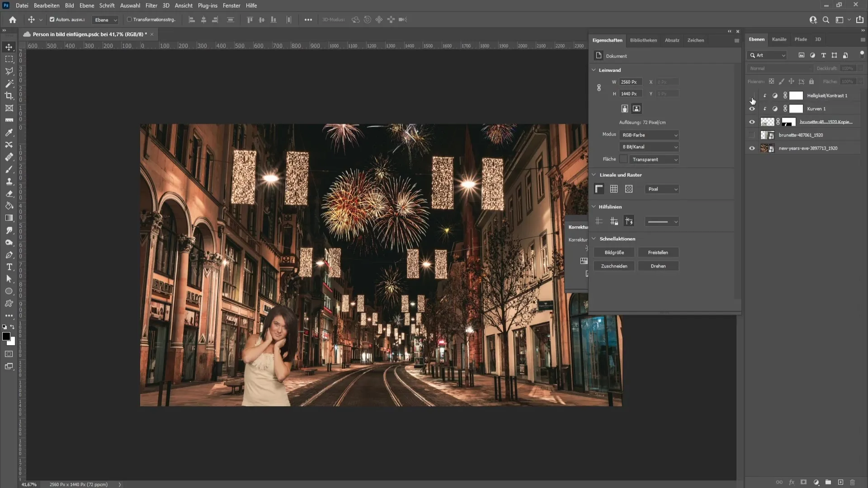
Task: Click the Freistellen button in Schnellaktionen
Action: coord(658,252)
